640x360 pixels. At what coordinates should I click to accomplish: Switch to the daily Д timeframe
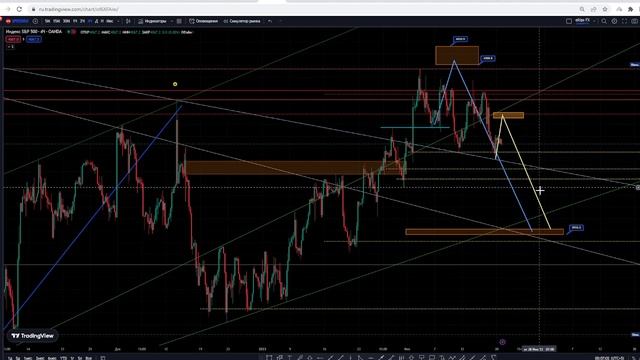tap(96, 21)
